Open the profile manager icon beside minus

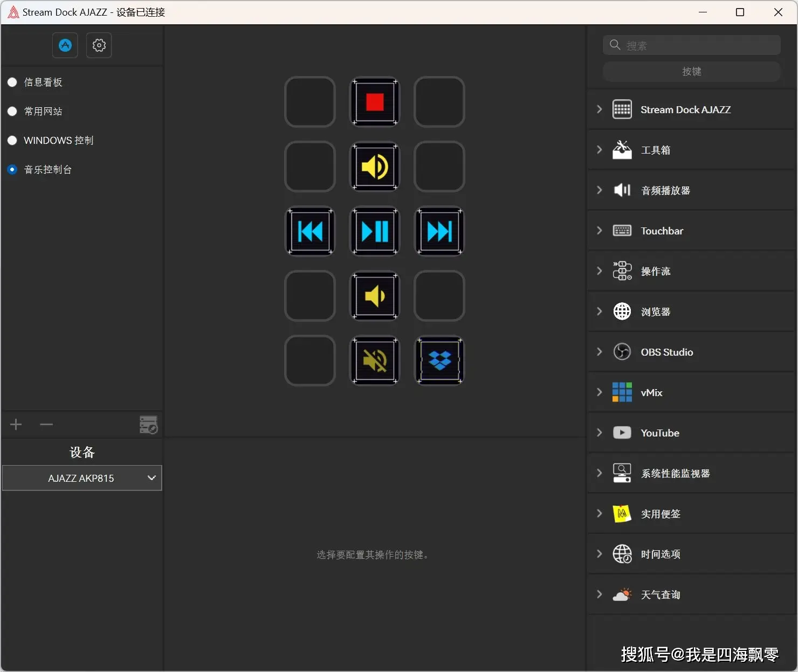148,425
